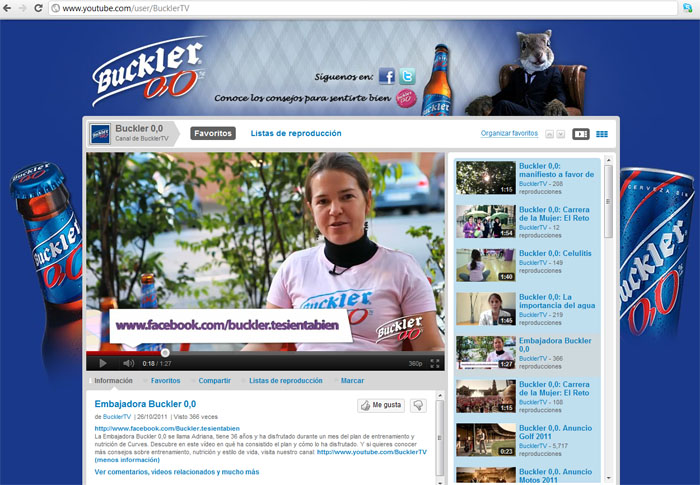
Task: Select Listas de reproducción tab below video
Action: (286, 380)
